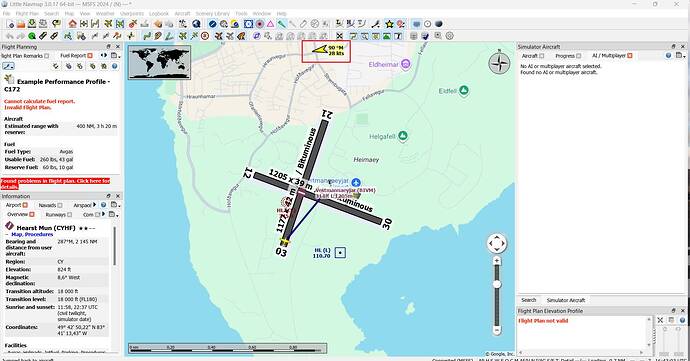690x361 pixels.
Task: Click the Helgafell mountain marker on map
Action: coord(403,136)
